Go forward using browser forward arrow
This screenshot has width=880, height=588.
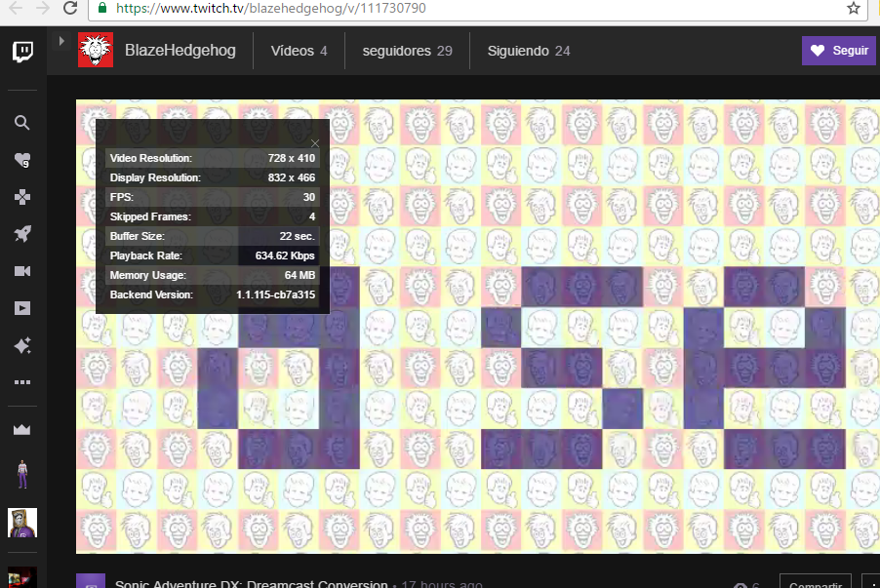coord(43,8)
